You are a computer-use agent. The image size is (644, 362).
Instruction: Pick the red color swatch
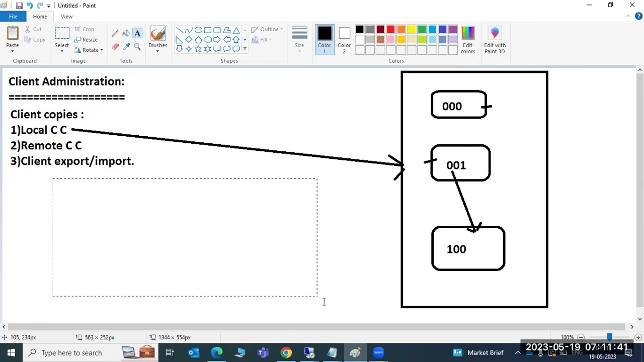click(390, 30)
